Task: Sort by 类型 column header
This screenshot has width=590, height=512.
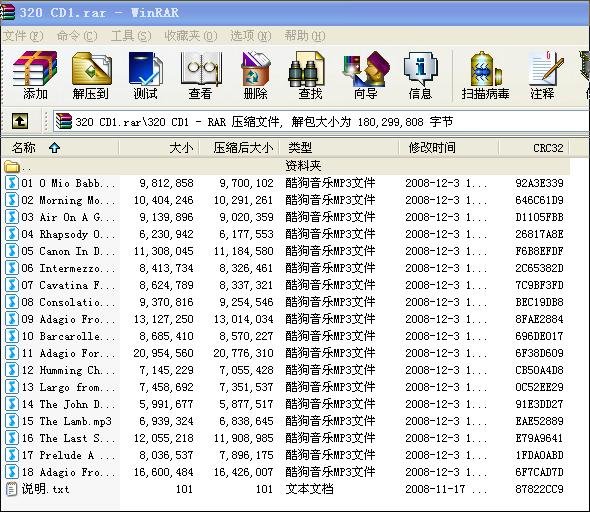Action: (x=339, y=147)
